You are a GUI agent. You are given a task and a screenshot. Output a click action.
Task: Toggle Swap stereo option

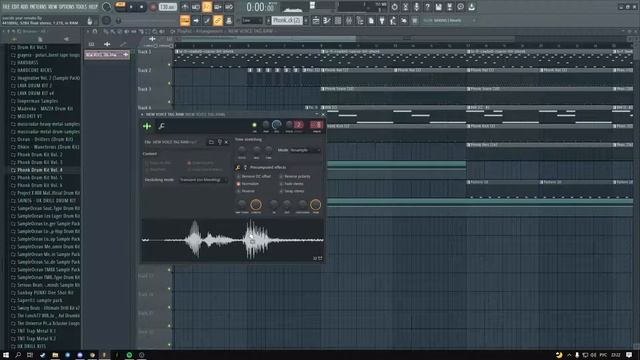(x=292, y=191)
